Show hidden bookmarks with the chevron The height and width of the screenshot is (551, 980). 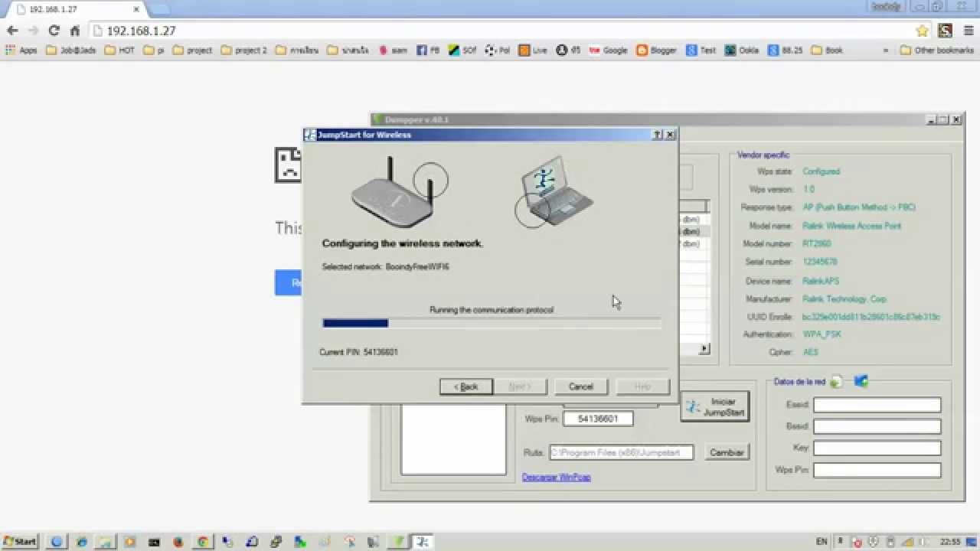point(886,51)
